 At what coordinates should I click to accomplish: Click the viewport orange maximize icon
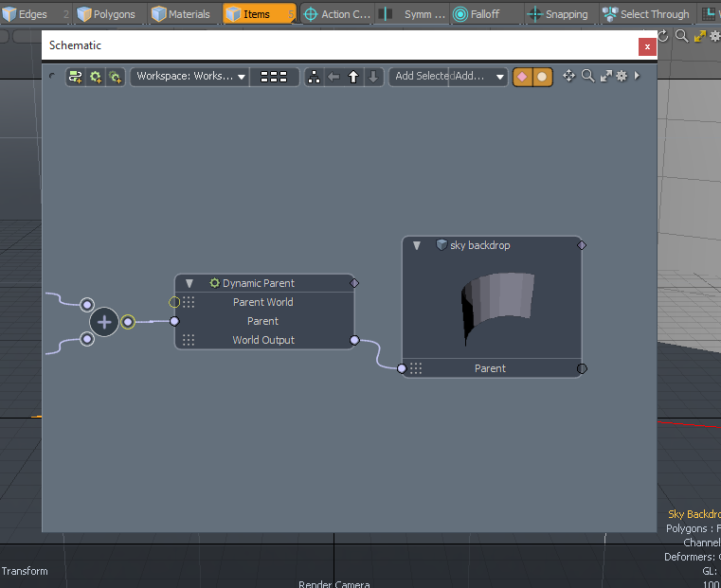pos(700,36)
